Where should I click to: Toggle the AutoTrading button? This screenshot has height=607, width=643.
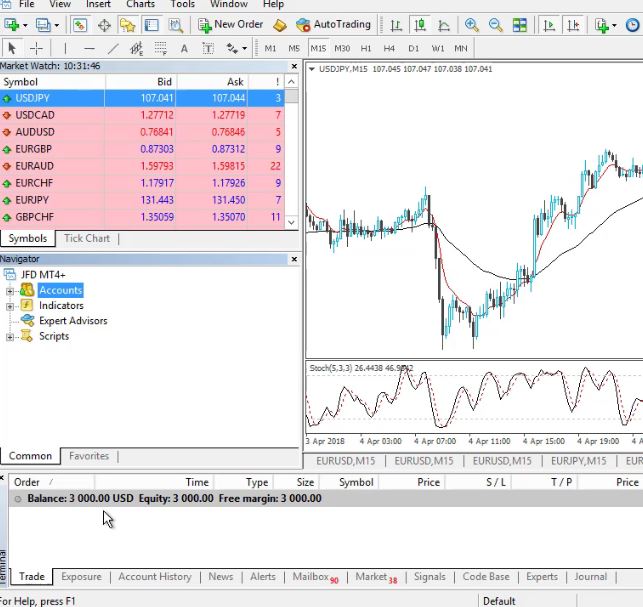coord(333,25)
